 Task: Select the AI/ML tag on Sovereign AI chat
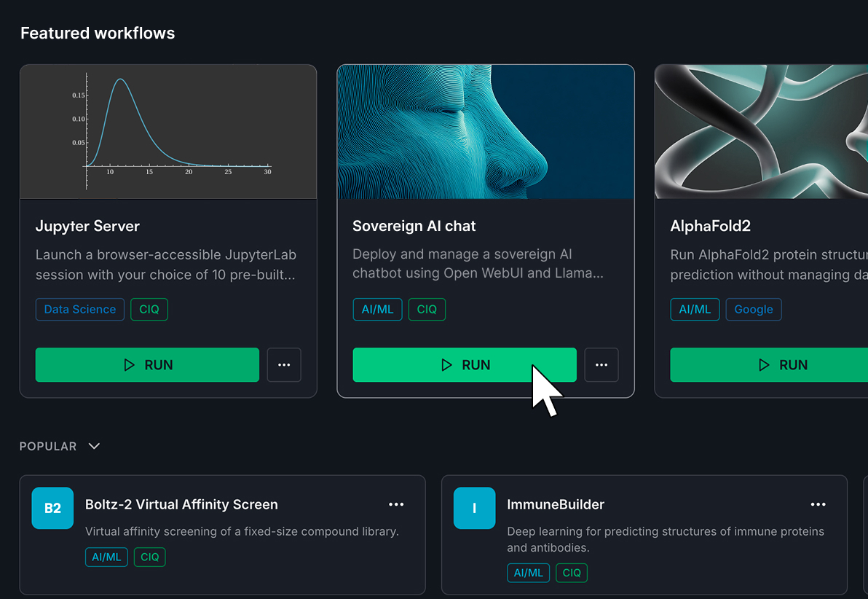[x=377, y=309]
